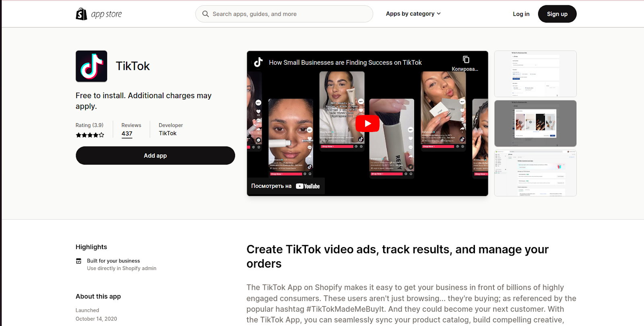Click the Sign up button
This screenshot has width=644, height=326.
pyautogui.click(x=557, y=14)
